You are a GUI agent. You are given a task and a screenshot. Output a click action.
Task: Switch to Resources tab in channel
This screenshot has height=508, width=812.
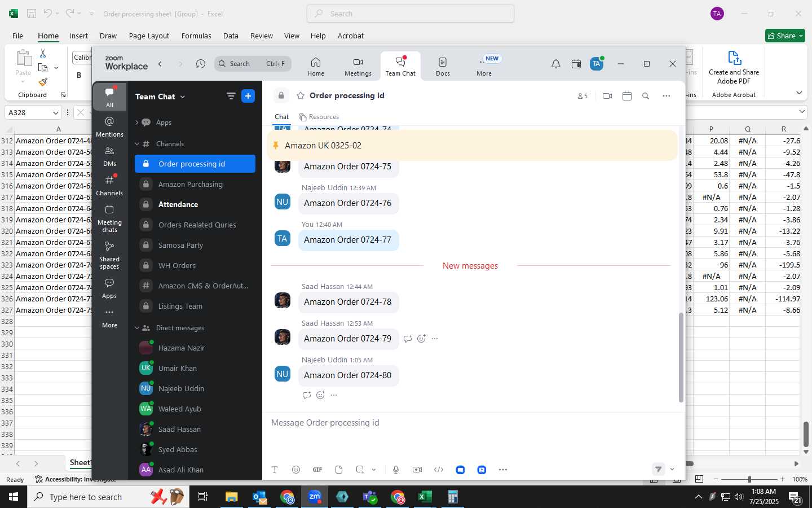(319, 117)
